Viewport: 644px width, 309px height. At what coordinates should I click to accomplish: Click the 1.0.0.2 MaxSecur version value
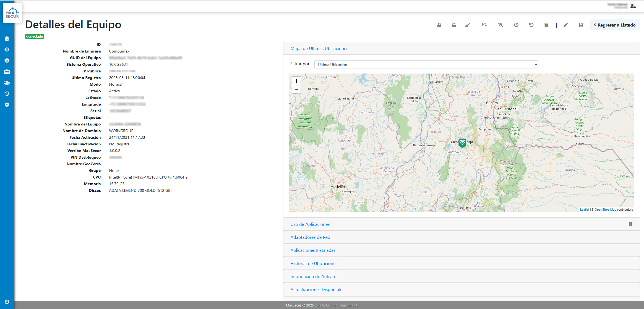114,151
